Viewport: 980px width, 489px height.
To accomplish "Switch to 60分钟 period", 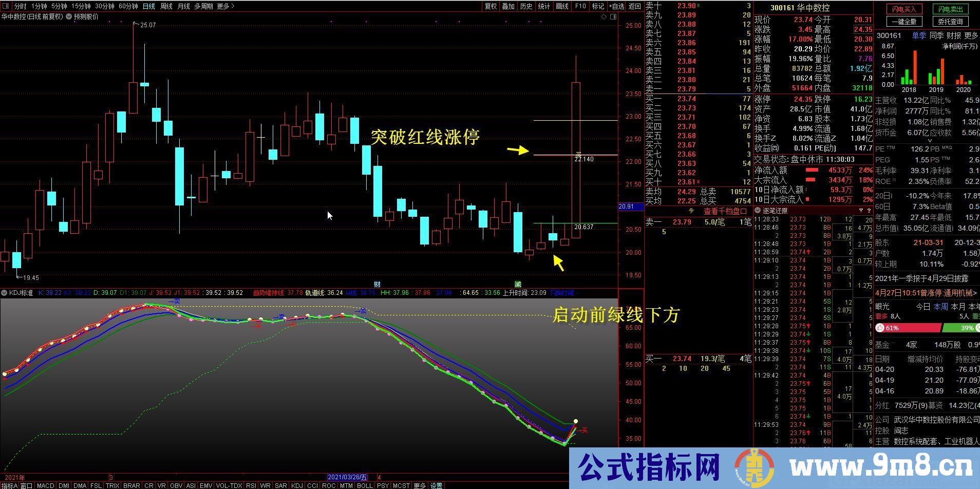I will pos(128,6).
